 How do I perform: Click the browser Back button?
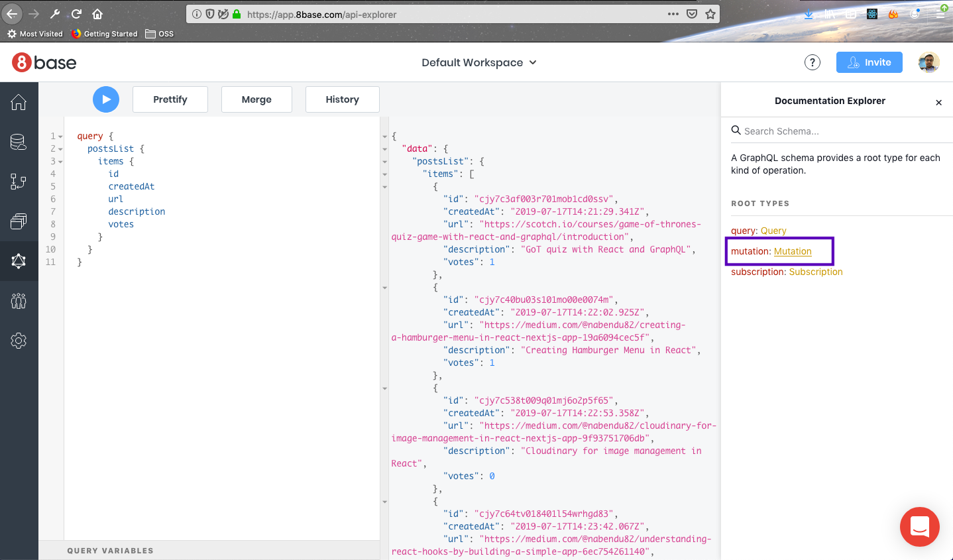click(x=12, y=14)
